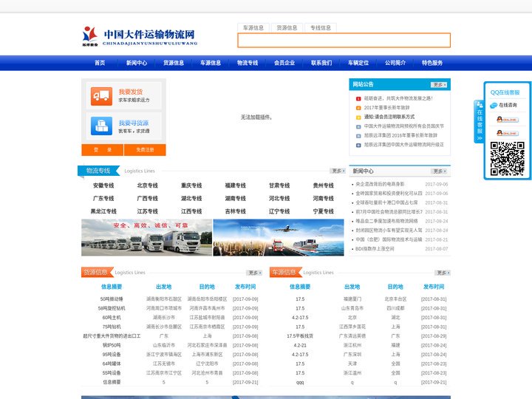Open news 央企混改背后的电商身影
Viewport: 532px width, 399px height.
click(x=380, y=184)
